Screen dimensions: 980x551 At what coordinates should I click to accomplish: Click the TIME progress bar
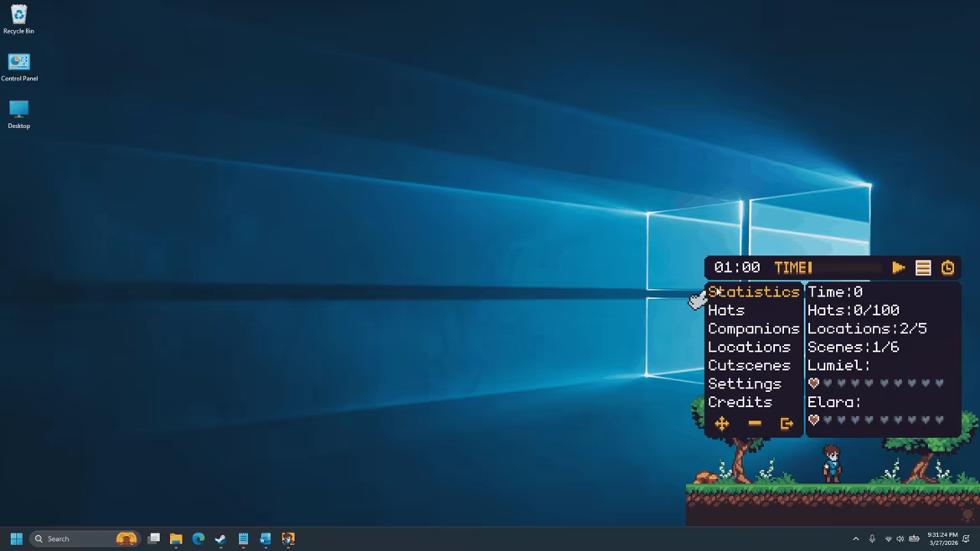845,268
